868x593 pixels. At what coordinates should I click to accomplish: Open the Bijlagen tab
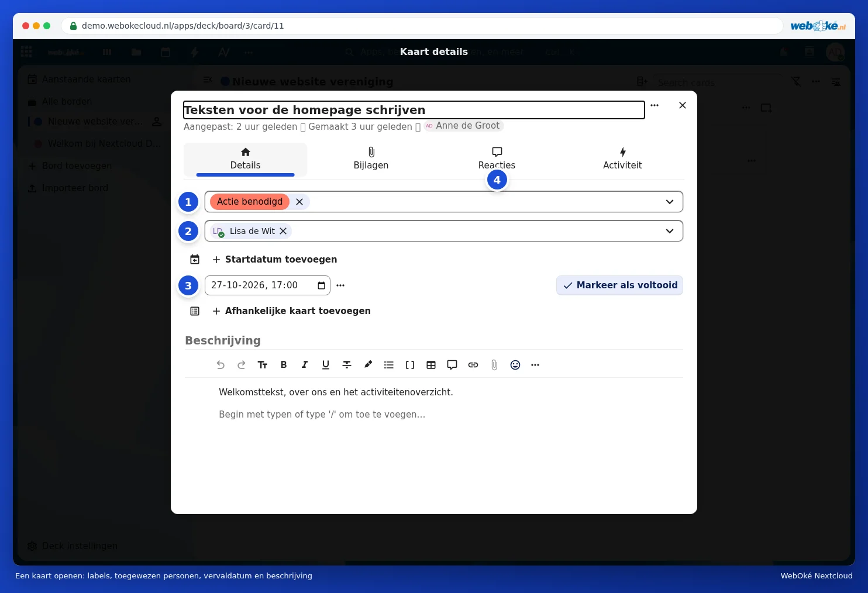pos(371,159)
